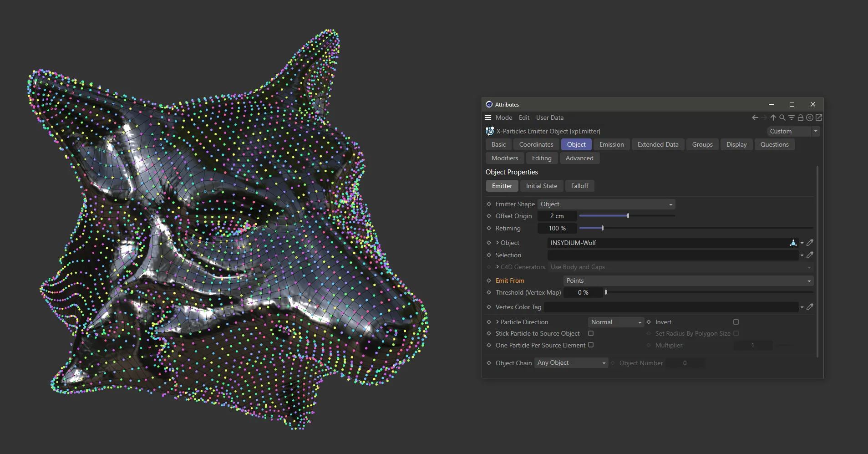Enable Stick Particle to Source Object
This screenshot has width=868, height=454.
point(591,333)
